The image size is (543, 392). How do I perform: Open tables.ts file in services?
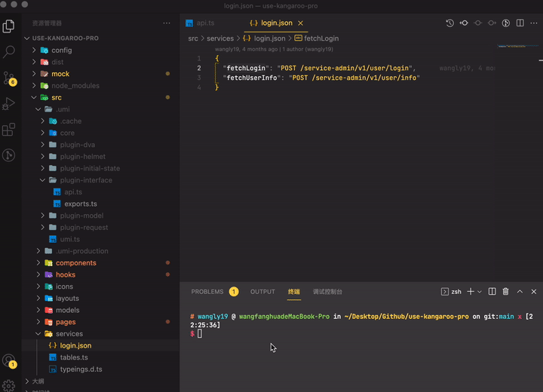(74, 357)
